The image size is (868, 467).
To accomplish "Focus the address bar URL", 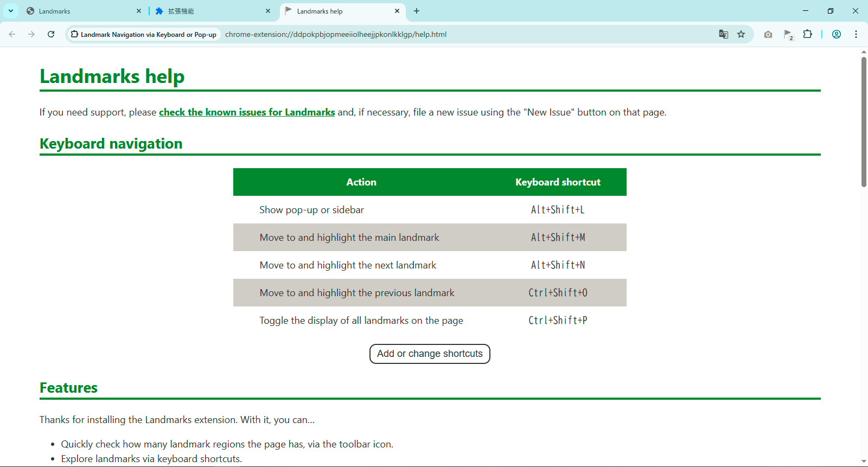I will click(x=336, y=34).
